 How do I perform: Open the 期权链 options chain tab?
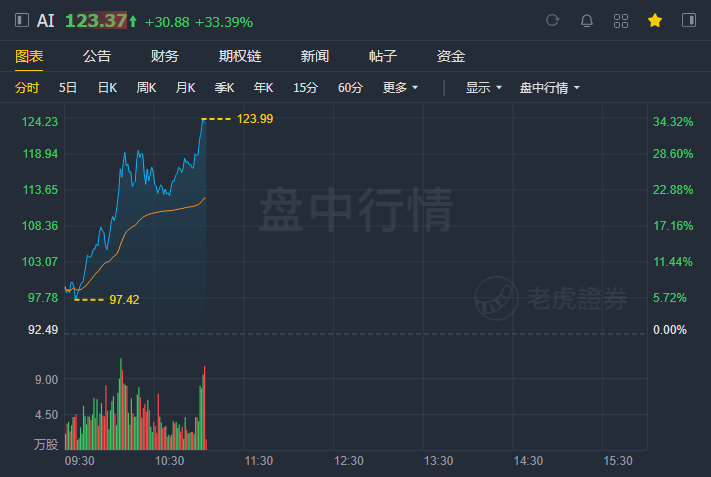[239, 56]
